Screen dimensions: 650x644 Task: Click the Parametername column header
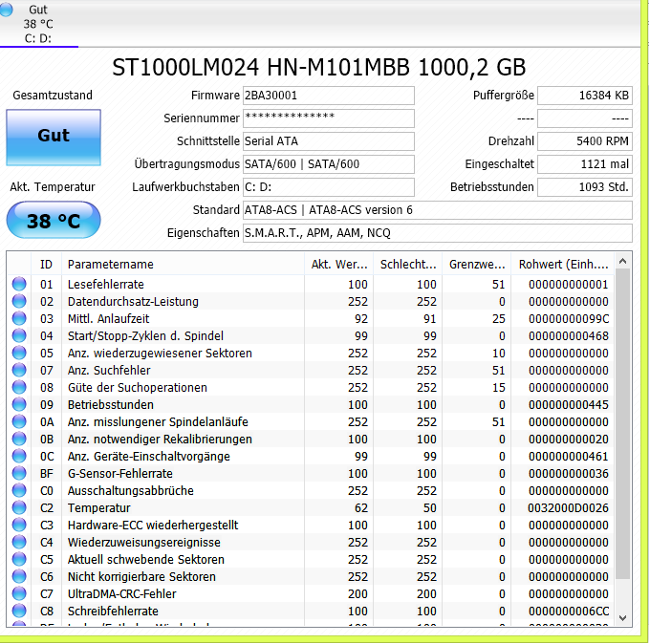point(183,264)
